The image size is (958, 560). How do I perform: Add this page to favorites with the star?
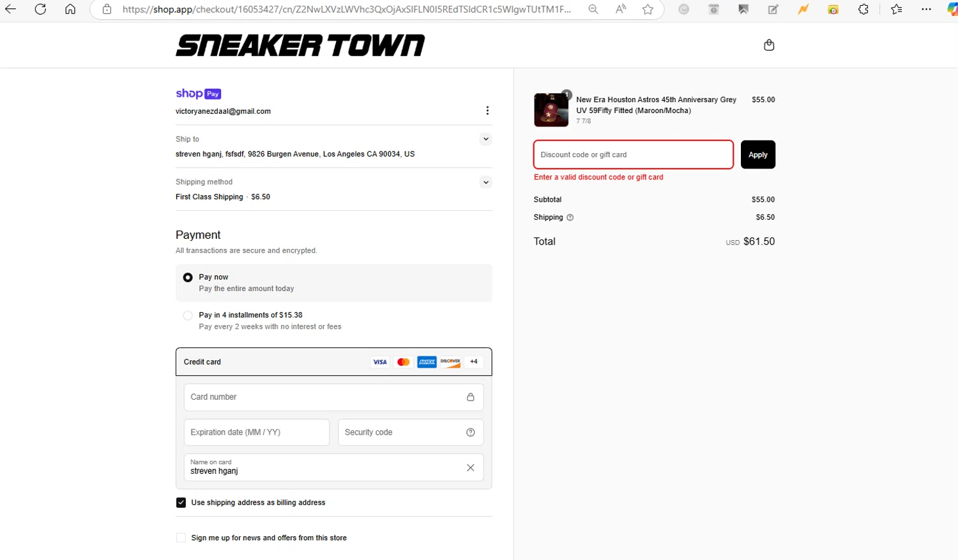(648, 9)
